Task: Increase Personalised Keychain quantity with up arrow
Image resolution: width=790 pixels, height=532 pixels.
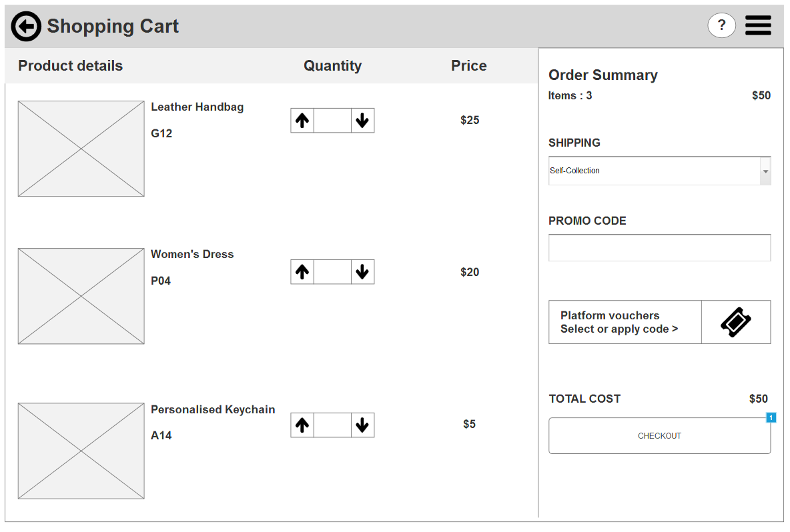Action: coord(302,425)
